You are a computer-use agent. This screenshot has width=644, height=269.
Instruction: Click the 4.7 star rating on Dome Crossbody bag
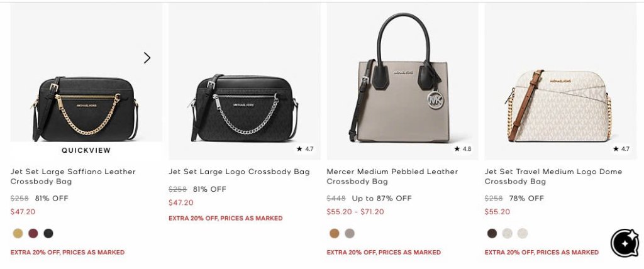pyautogui.click(x=621, y=149)
